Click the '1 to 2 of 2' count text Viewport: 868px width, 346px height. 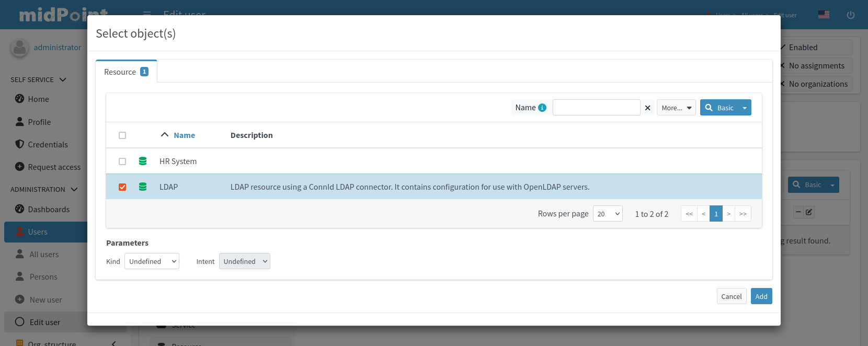(x=652, y=214)
